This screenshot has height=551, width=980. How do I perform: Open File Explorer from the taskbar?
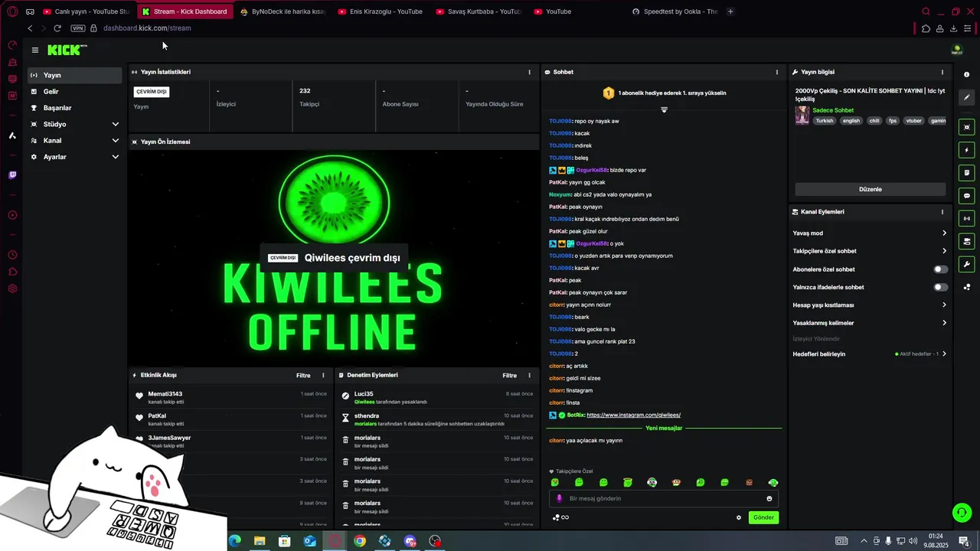[x=260, y=541]
